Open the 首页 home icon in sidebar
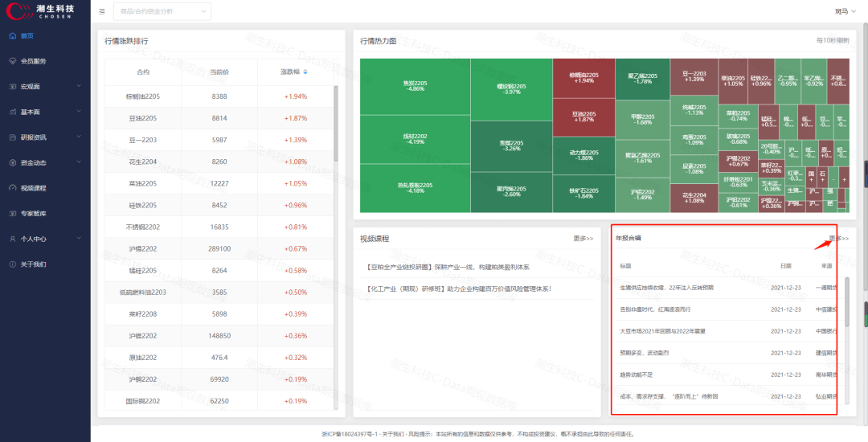This screenshot has height=442, width=868. pos(13,36)
